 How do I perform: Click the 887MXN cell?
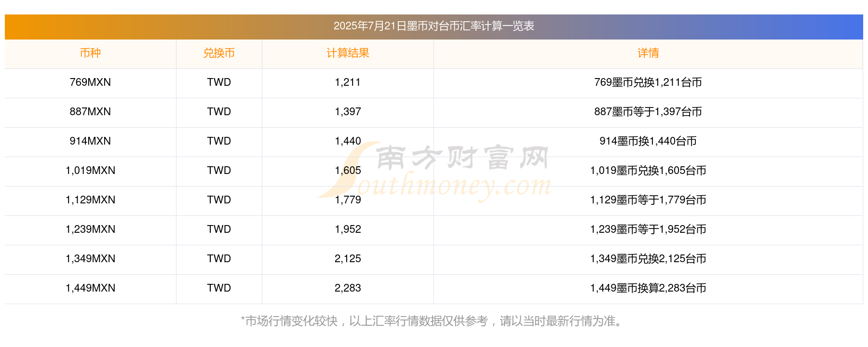90,112
